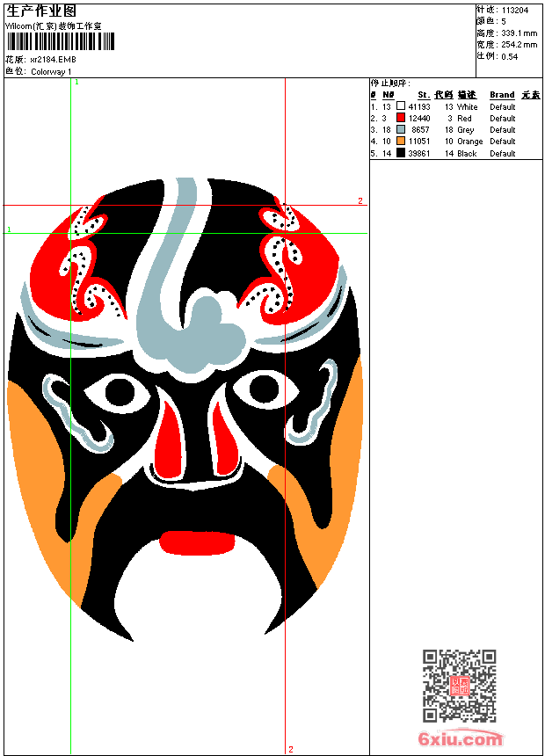Click the Brand column header
The height and width of the screenshot is (756, 545).
point(502,95)
